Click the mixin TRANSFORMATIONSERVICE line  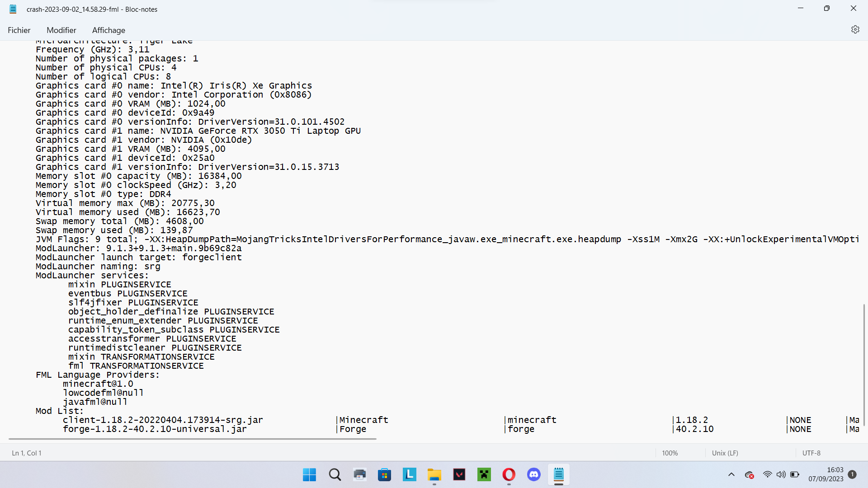[x=142, y=357]
